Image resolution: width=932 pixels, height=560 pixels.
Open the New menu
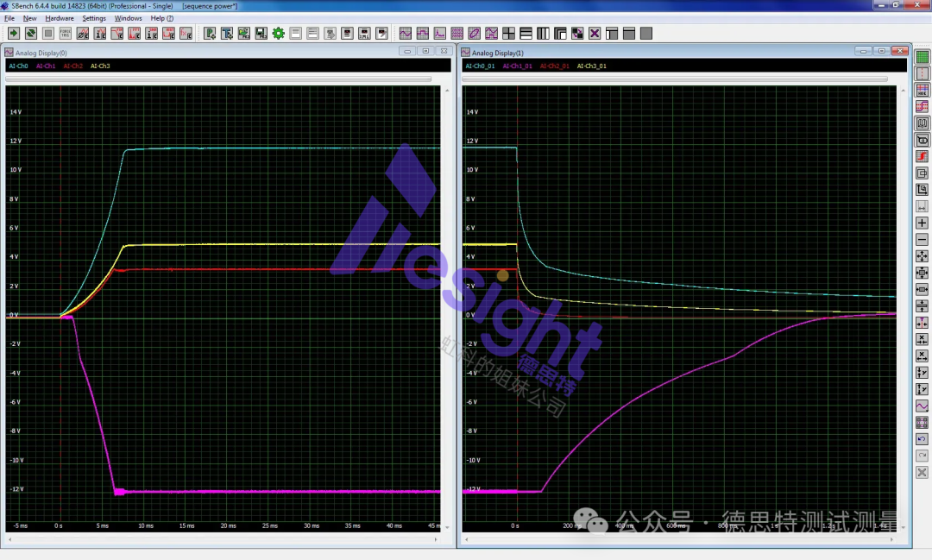click(x=29, y=18)
